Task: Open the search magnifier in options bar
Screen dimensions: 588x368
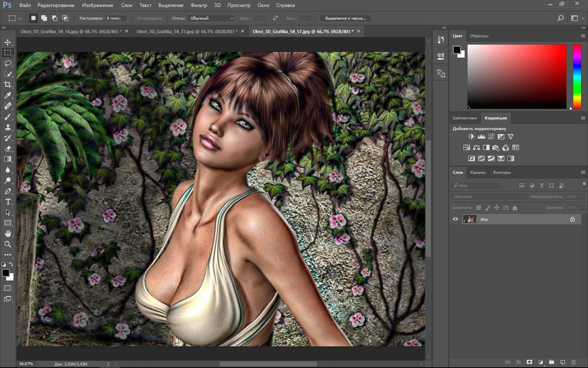Action: pyautogui.click(x=561, y=18)
